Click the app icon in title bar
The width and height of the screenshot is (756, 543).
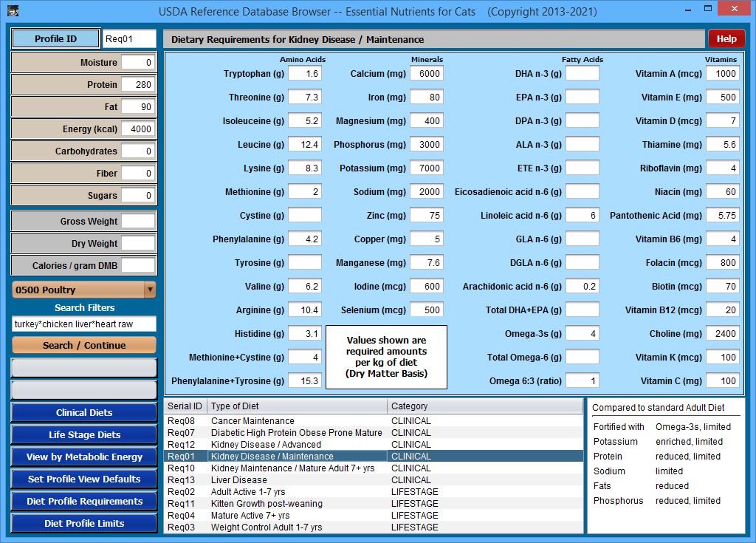[x=10, y=11]
